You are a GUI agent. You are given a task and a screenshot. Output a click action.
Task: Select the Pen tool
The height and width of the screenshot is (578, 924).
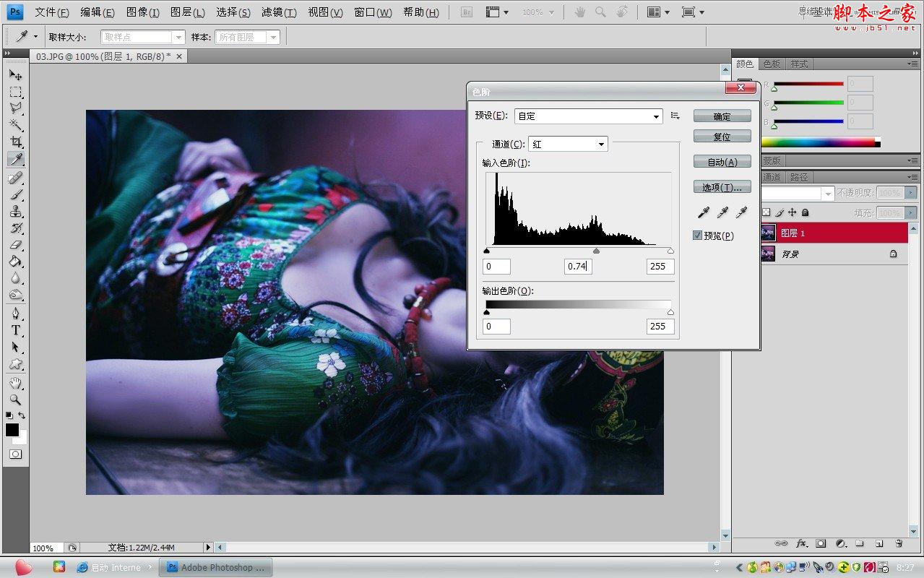[16, 312]
